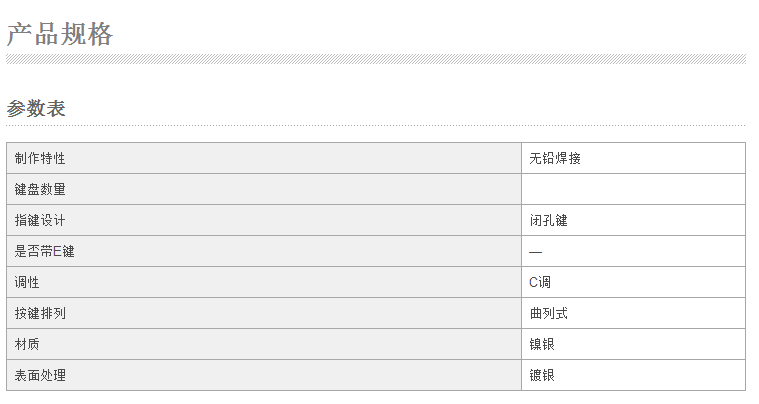Image resolution: width=759 pixels, height=404 pixels.
Task: Select the 材质 label cell
Action: (x=264, y=344)
